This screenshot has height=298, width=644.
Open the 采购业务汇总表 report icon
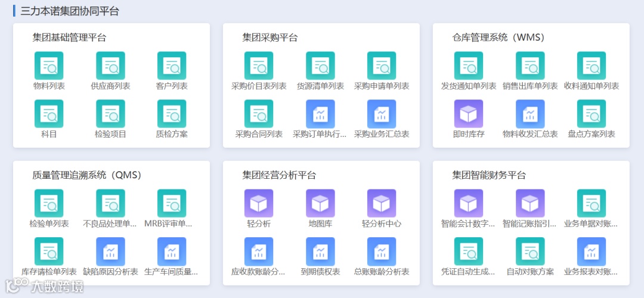[x=382, y=114]
